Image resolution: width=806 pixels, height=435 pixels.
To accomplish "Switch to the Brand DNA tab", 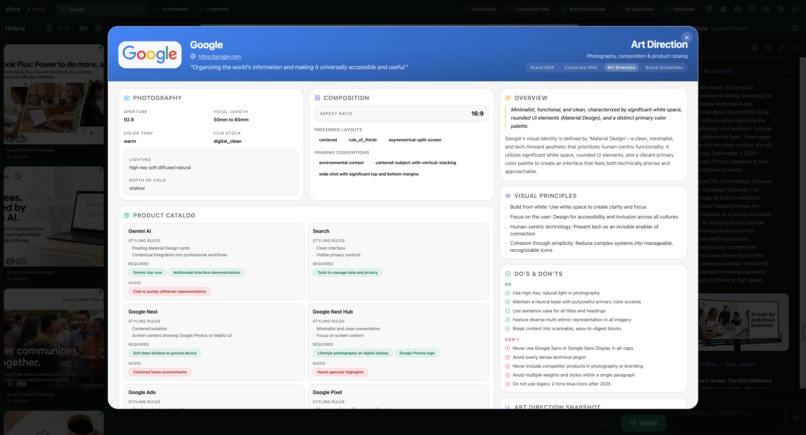I will pyautogui.click(x=542, y=67).
